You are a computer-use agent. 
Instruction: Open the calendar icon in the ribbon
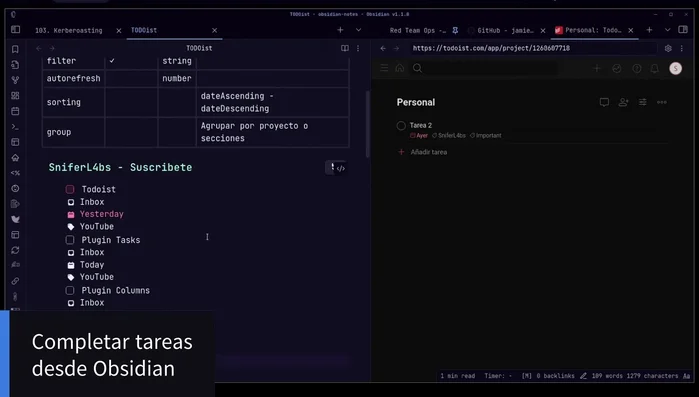(x=15, y=111)
